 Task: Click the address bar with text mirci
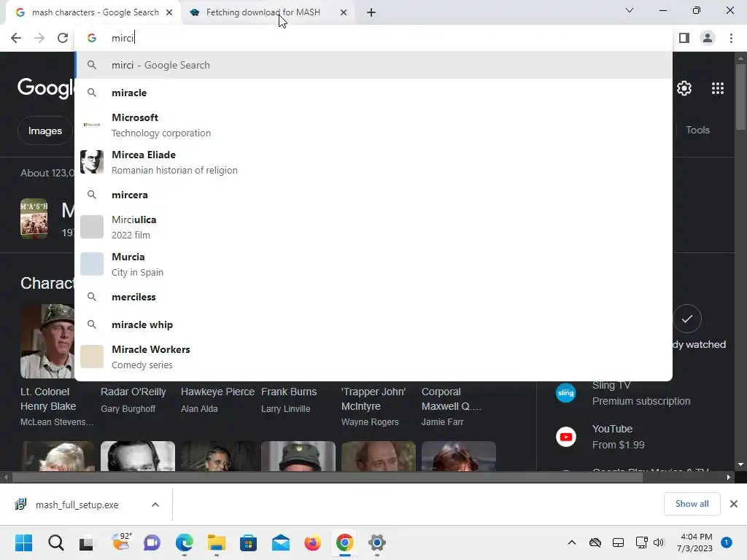pos(371,38)
